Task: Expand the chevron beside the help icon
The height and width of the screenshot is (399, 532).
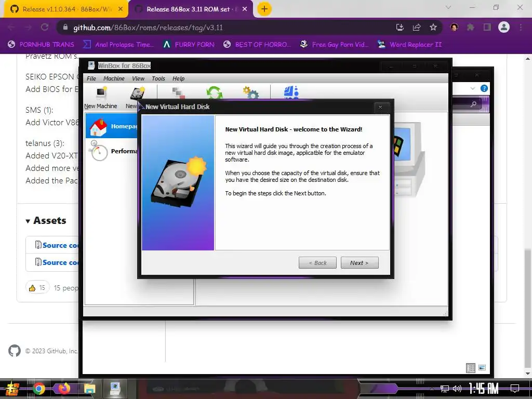Action: [x=473, y=88]
